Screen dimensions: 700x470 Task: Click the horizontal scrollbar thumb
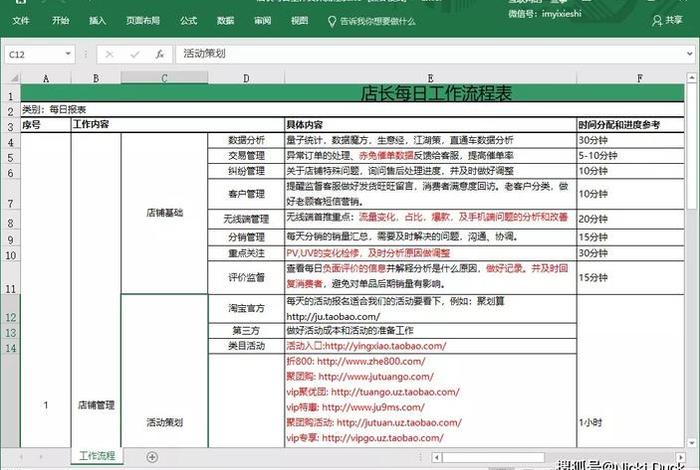[x=493, y=458]
